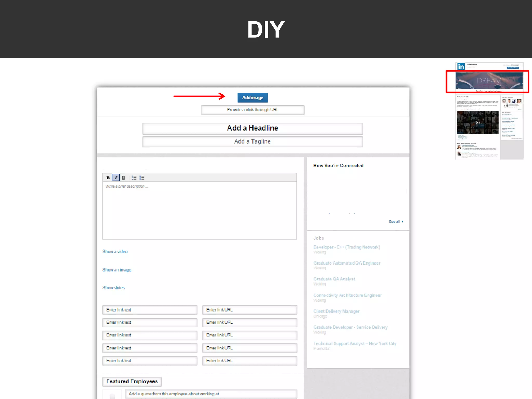The image size is (532, 399).
Task: Insert a bulleted list
Action: 134,178
